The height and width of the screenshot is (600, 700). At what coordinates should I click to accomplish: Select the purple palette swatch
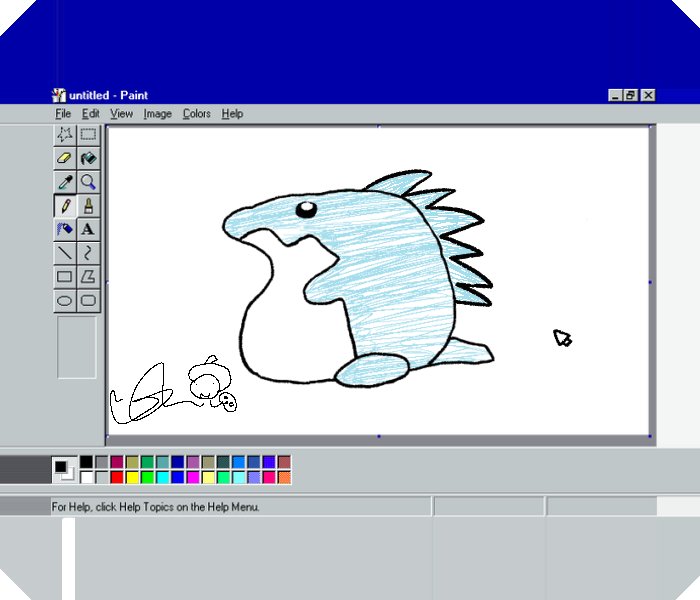193,462
